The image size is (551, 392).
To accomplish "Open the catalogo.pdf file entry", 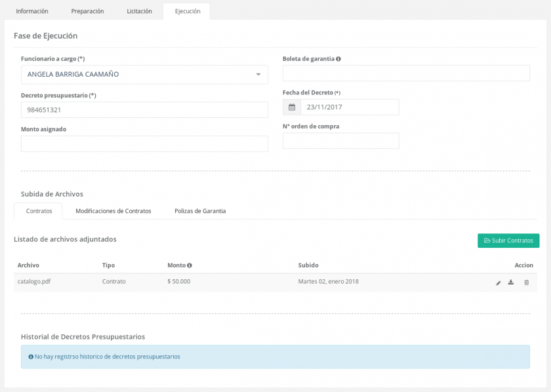I will [35, 282].
